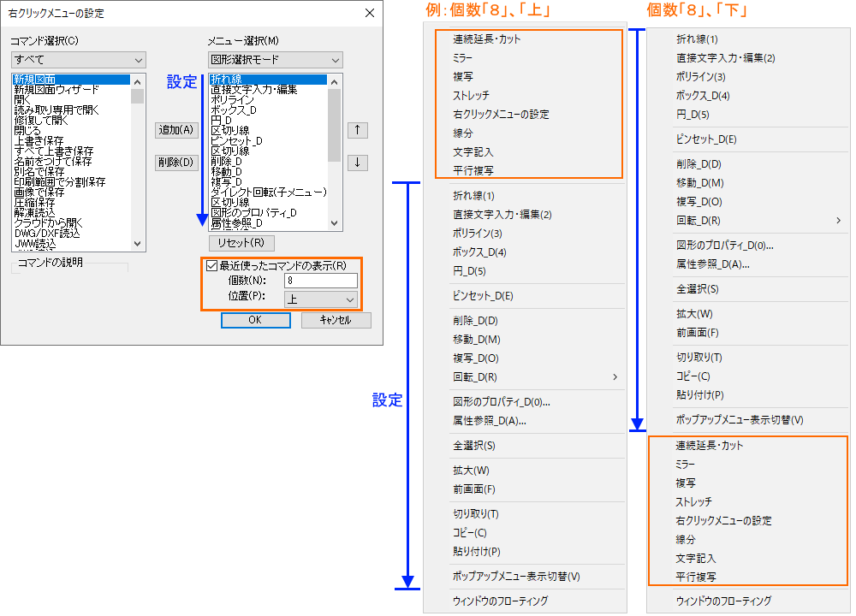856x616 pixels.
Task: Click the 削除(D) button
Action: click(x=176, y=162)
